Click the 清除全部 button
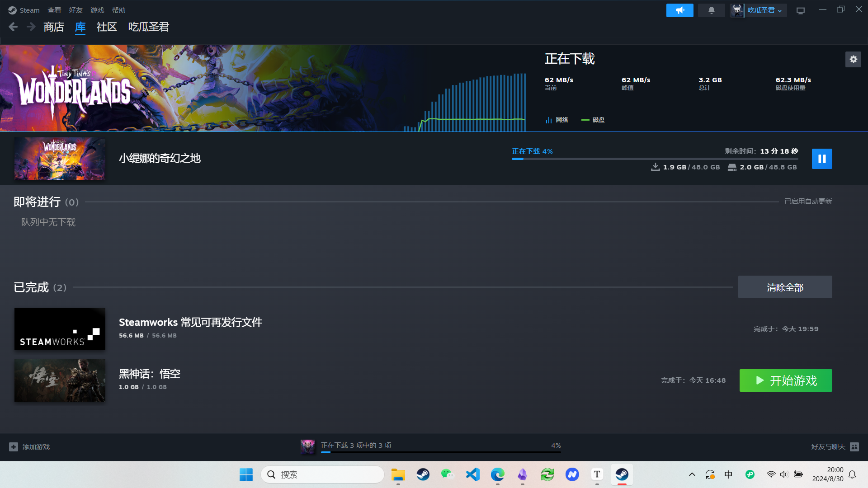This screenshot has width=868, height=488. click(x=785, y=287)
